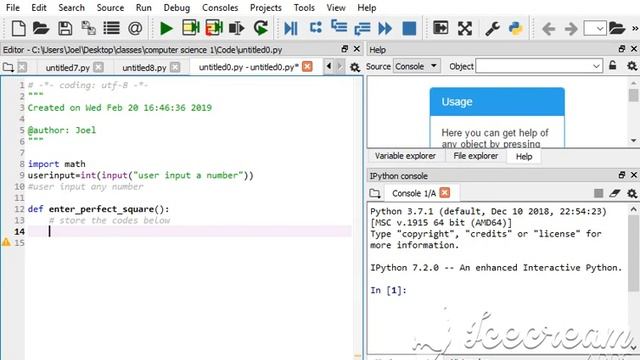Open the Projects menu
Screen dimensions: 640x360
(x=266, y=8)
